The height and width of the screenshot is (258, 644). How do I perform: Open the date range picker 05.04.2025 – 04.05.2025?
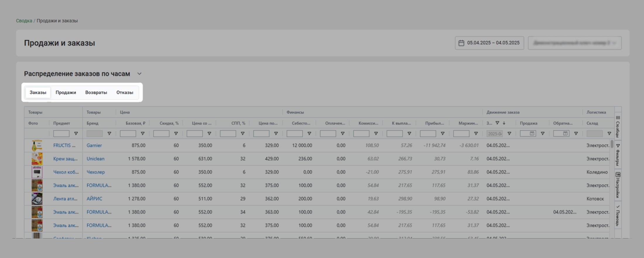click(489, 43)
